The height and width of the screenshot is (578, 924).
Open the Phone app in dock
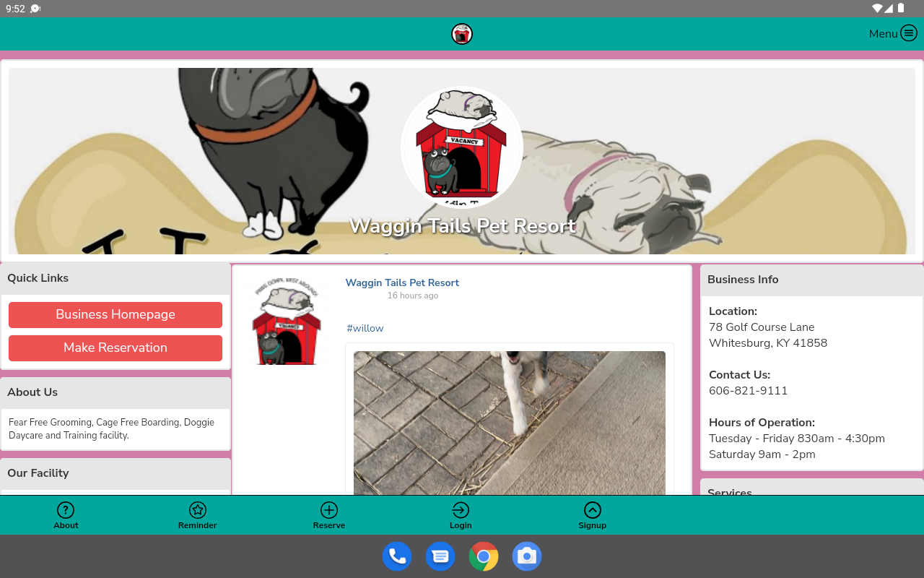(397, 556)
